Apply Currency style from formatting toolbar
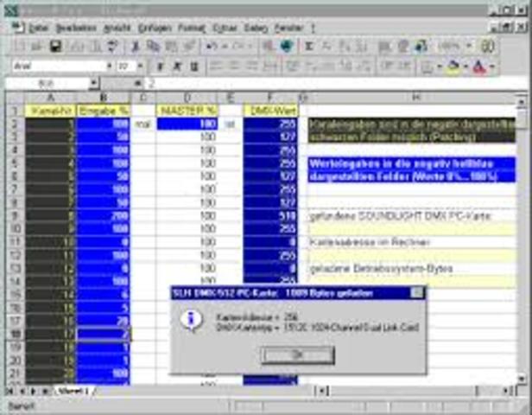Image resolution: width=532 pixels, height=415 pixels. pos(293,67)
